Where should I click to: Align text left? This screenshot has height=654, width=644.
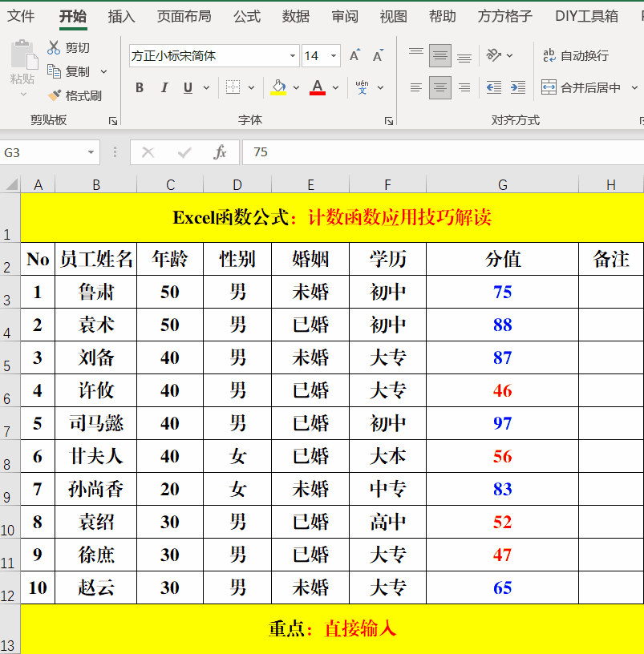(x=415, y=87)
